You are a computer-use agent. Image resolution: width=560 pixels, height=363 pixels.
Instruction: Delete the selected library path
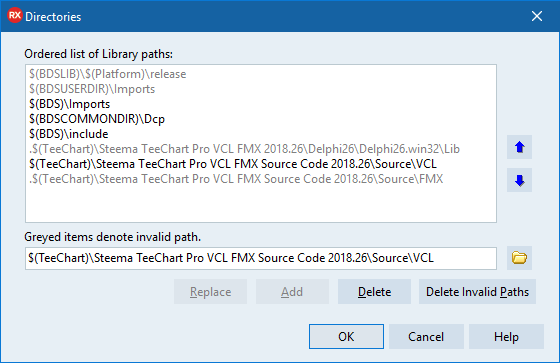[x=374, y=292]
